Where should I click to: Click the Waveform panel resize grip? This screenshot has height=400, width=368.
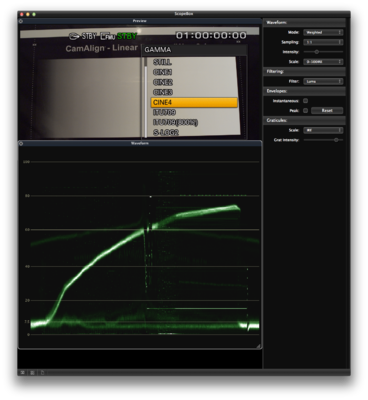(x=259, y=346)
